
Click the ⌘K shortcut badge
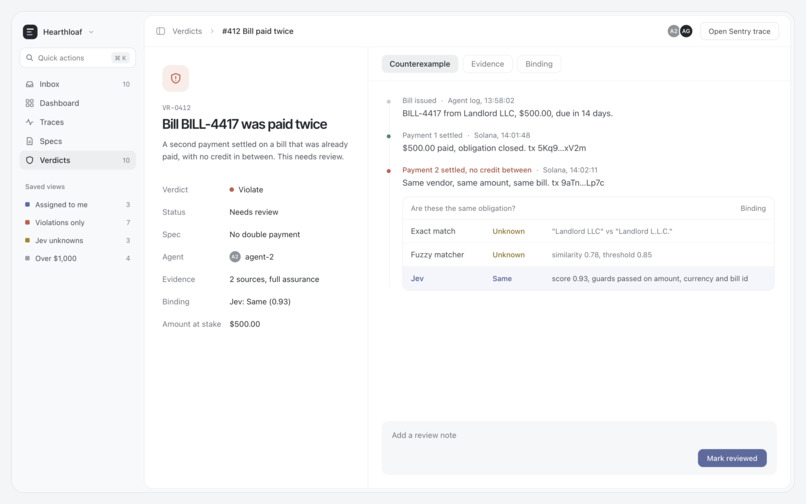(120, 58)
